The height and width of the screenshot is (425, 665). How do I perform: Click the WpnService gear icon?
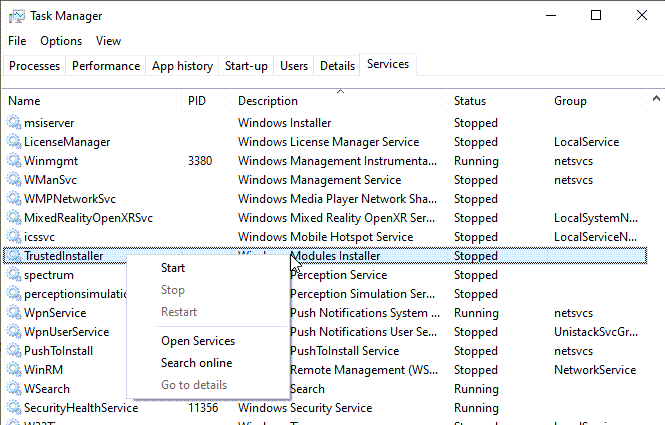pyautogui.click(x=14, y=313)
